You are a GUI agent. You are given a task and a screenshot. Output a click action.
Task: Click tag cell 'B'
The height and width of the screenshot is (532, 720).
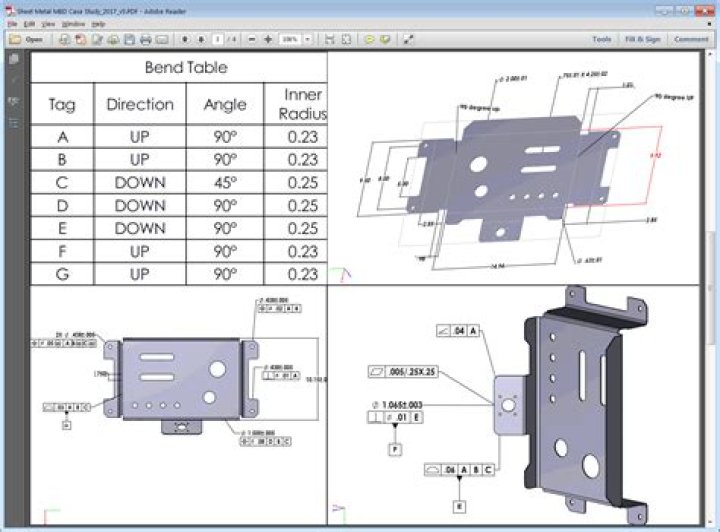pyautogui.click(x=62, y=160)
